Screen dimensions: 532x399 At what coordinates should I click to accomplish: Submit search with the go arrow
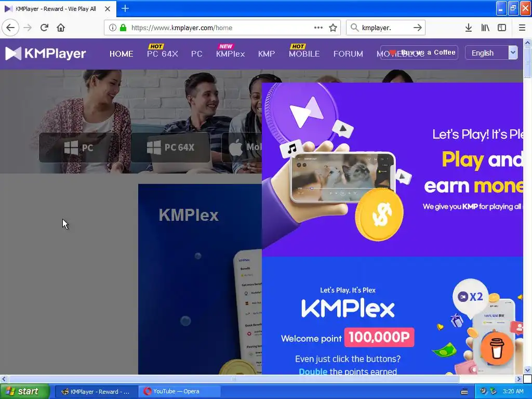[x=418, y=28]
